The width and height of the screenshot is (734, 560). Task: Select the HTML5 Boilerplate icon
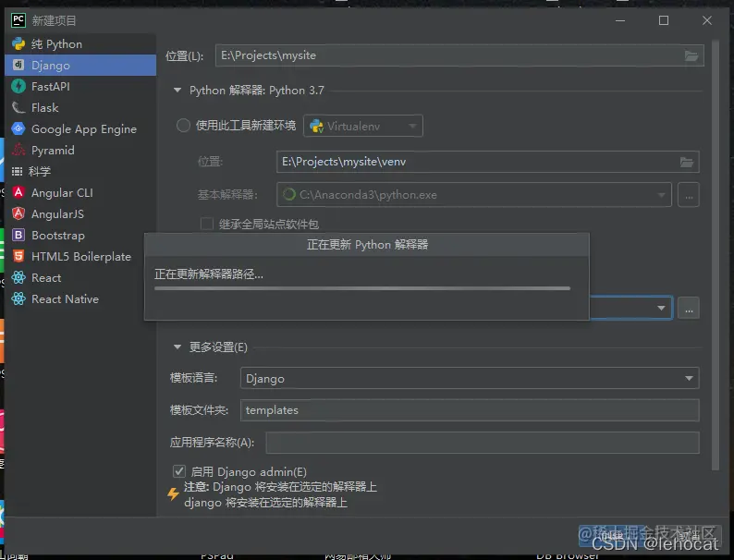(x=18, y=256)
